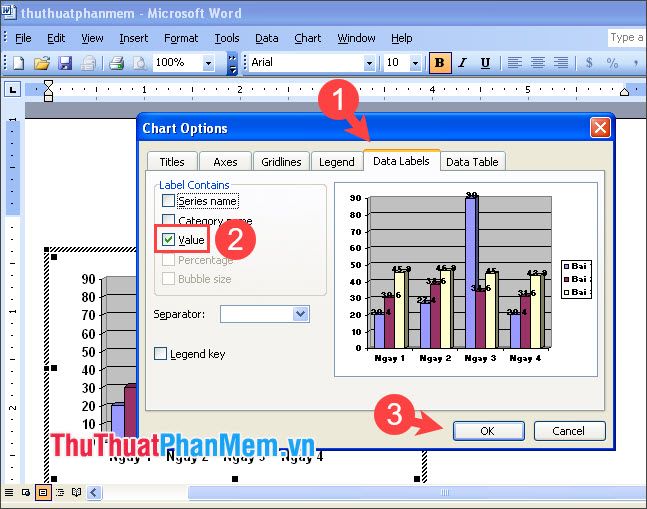The width and height of the screenshot is (647, 509).
Task: Click the 'Type a question' help box
Action: [x=626, y=38]
